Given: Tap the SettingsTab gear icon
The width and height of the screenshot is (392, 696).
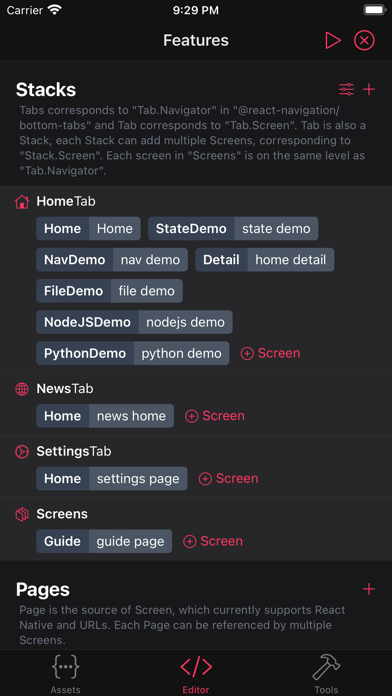Looking at the screenshot, I should (22, 452).
